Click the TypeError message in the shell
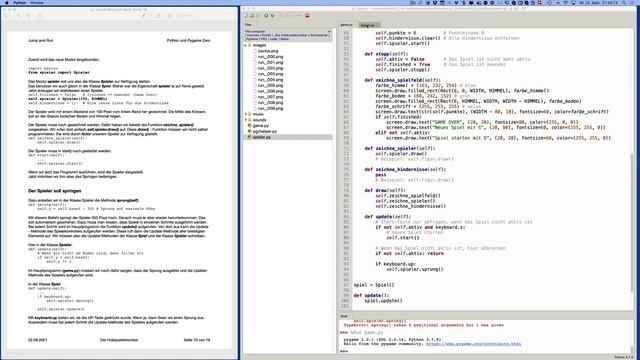This screenshot has height=360, width=640. (423, 325)
